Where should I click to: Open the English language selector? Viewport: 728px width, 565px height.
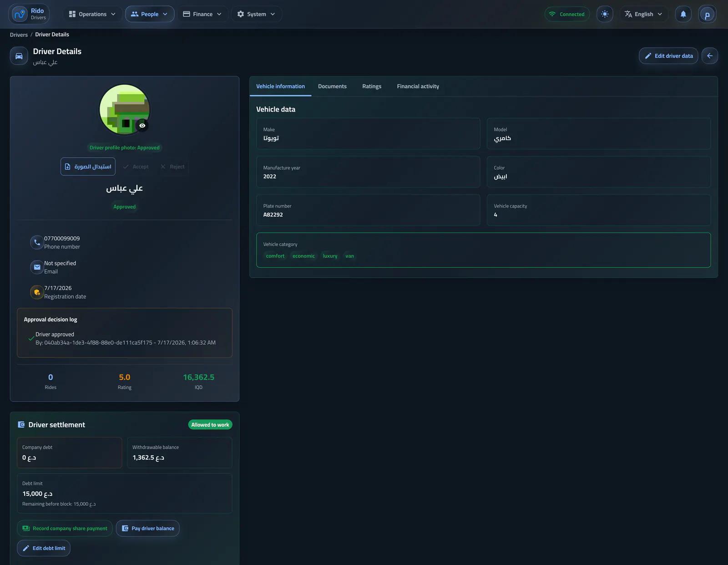(x=644, y=14)
